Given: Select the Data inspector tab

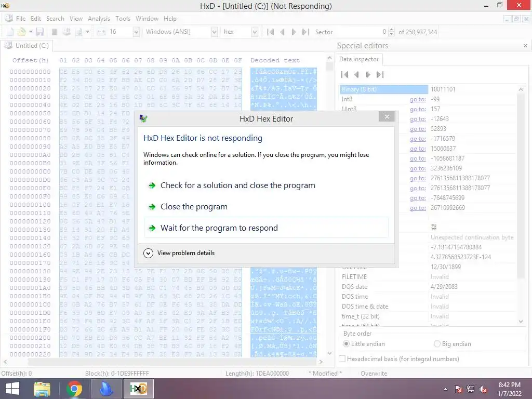Looking at the screenshot, I should coord(359,59).
